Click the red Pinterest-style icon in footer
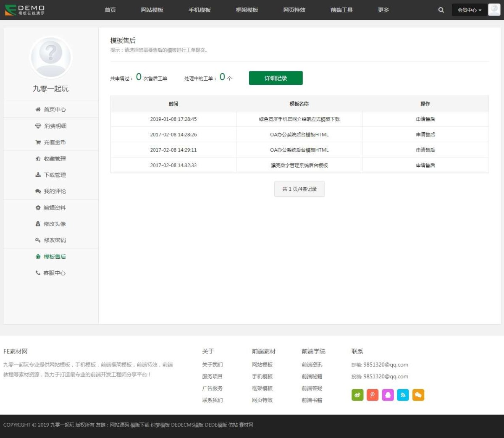 pyautogui.click(x=373, y=395)
